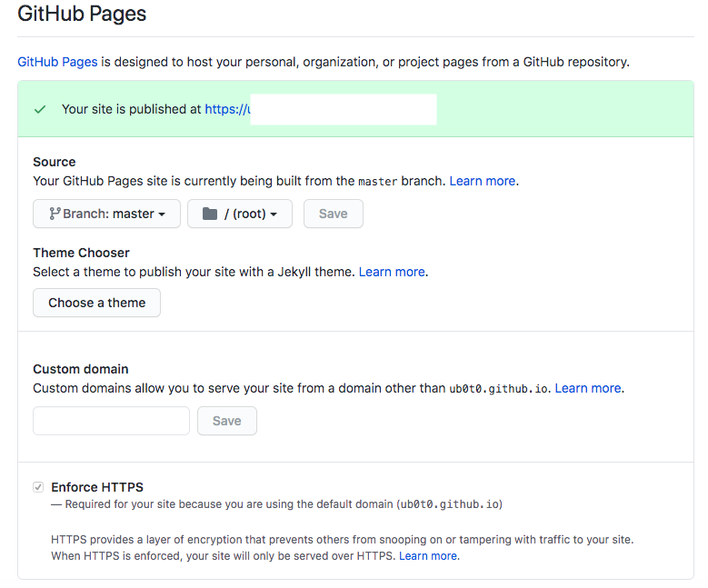Expand the / (root) folder dropdown
The image size is (708, 588).
(240, 214)
